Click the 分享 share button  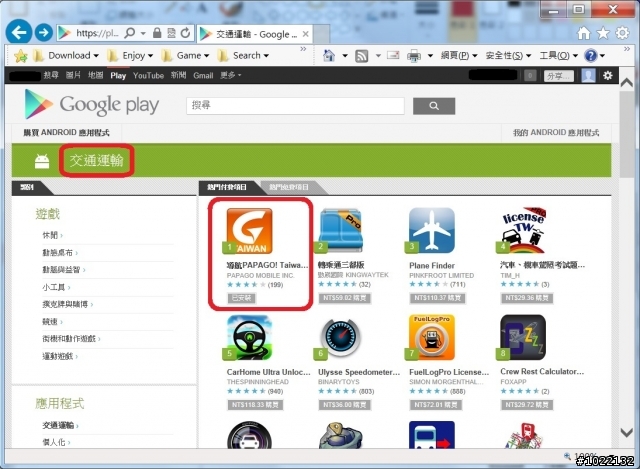point(559,76)
